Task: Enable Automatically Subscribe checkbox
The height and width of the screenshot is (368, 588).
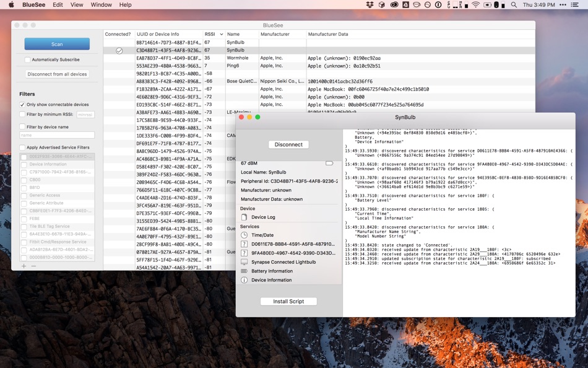Action: point(27,60)
